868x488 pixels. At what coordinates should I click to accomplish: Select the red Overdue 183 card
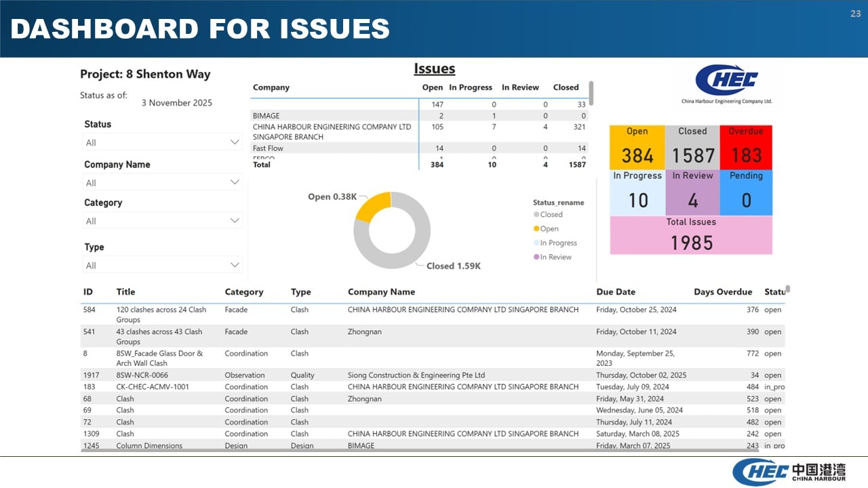[x=746, y=146]
